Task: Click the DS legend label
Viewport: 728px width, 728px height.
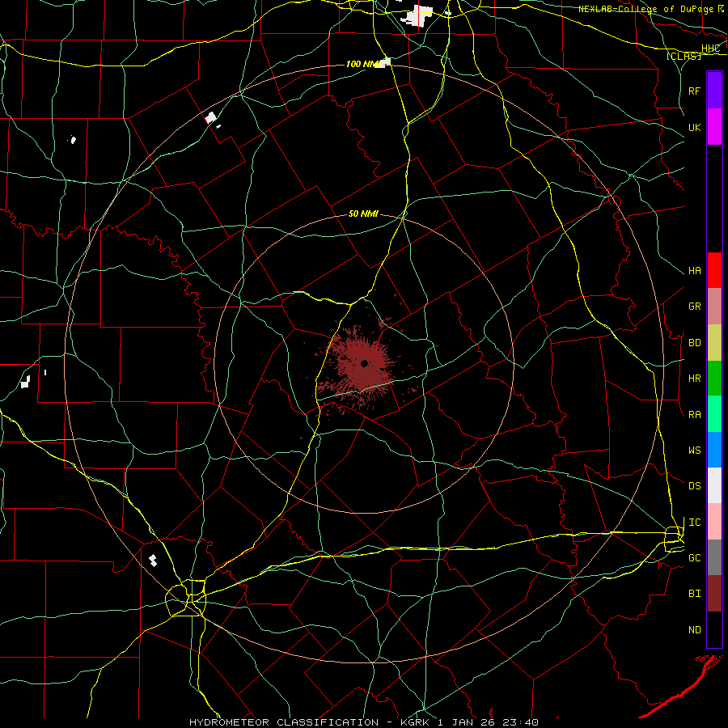Action: point(694,486)
